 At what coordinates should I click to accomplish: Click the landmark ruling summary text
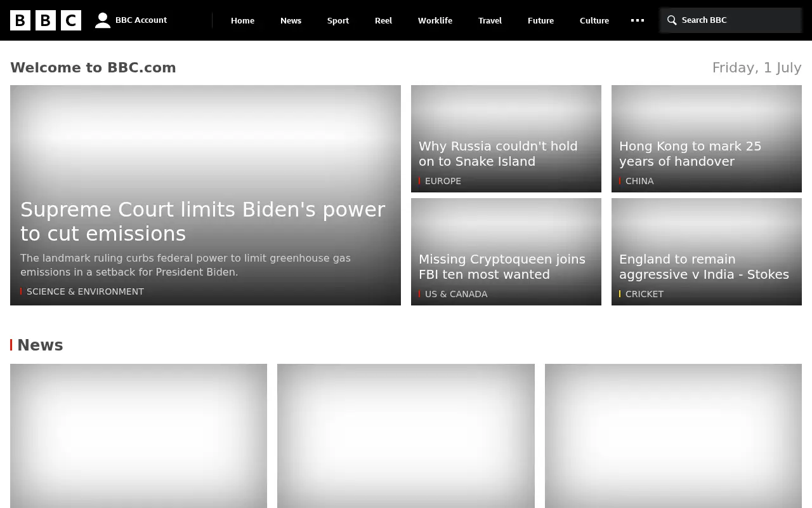click(x=185, y=265)
